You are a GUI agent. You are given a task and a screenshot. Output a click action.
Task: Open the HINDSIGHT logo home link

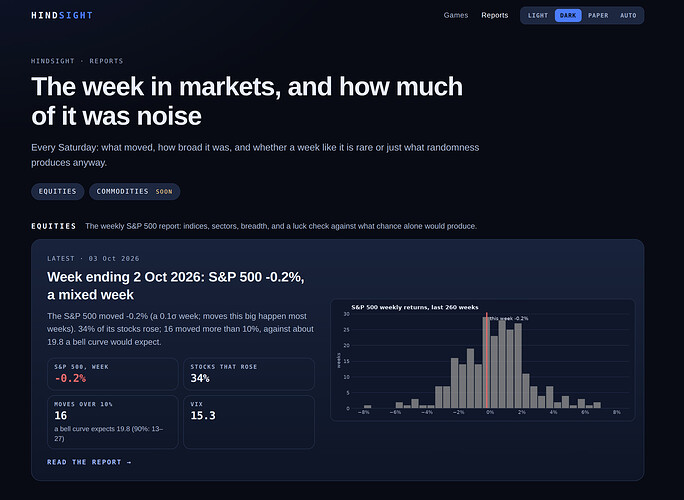click(62, 15)
